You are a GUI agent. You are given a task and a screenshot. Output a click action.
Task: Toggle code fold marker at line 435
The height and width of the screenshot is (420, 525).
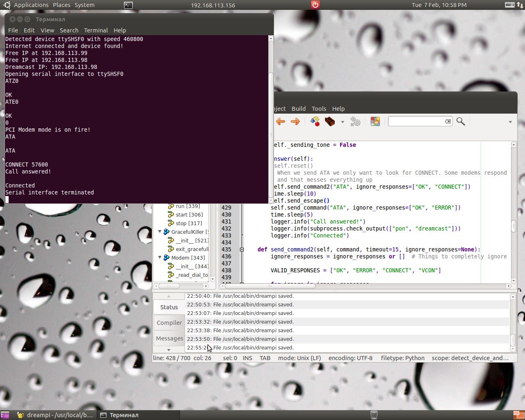point(242,249)
